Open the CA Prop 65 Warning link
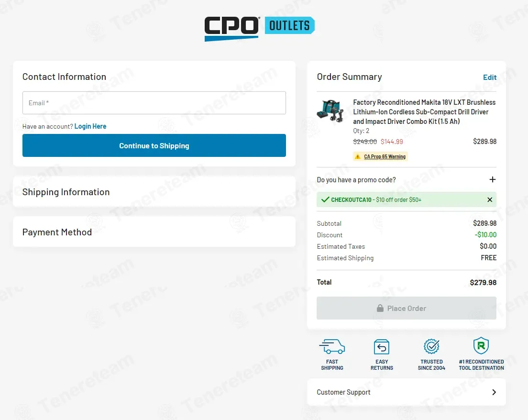The width and height of the screenshot is (528, 420). pyautogui.click(x=385, y=156)
